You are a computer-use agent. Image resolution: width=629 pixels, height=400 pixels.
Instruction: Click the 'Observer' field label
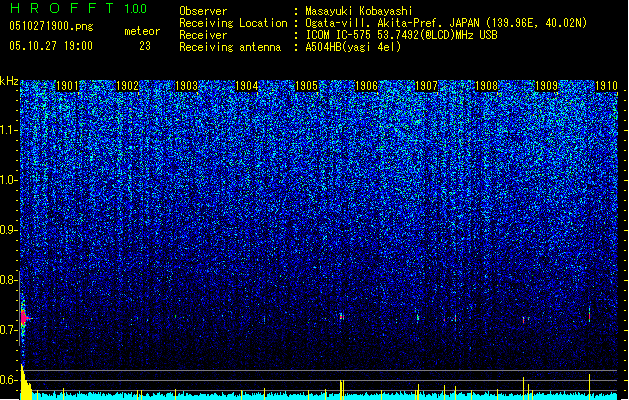point(203,11)
